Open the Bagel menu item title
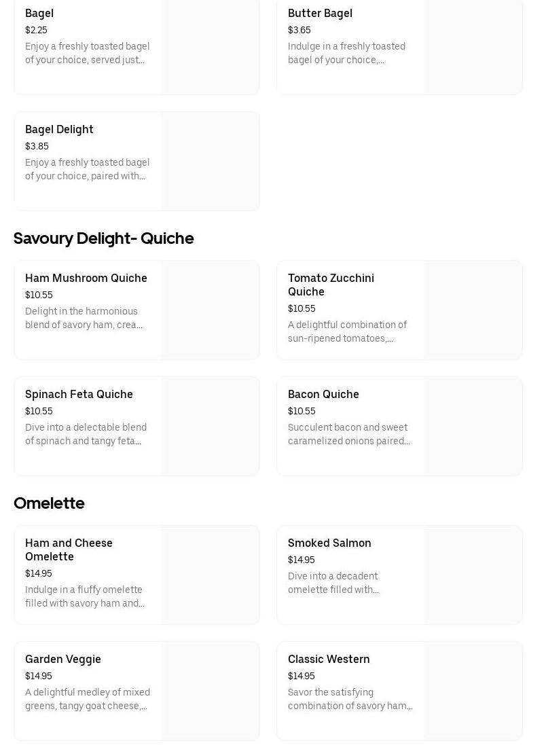The image size is (546, 756). pyautogui.click(x=39, y=13)
